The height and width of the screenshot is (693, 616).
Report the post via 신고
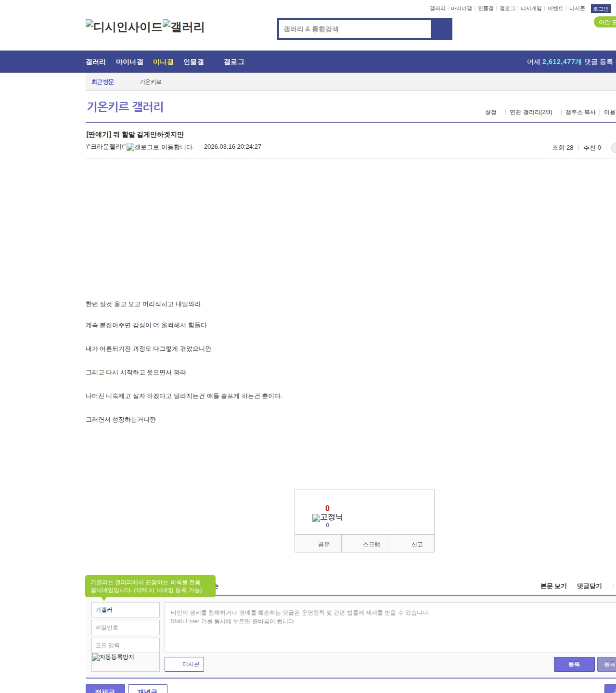pyautogui.click(x=417, y=544)
